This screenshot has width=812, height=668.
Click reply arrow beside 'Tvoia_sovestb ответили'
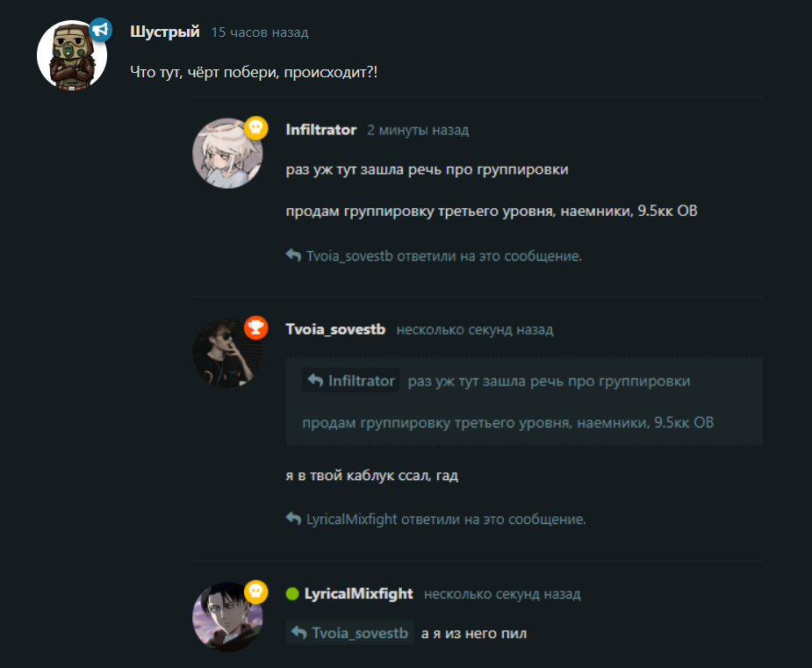tap(293, 255)
